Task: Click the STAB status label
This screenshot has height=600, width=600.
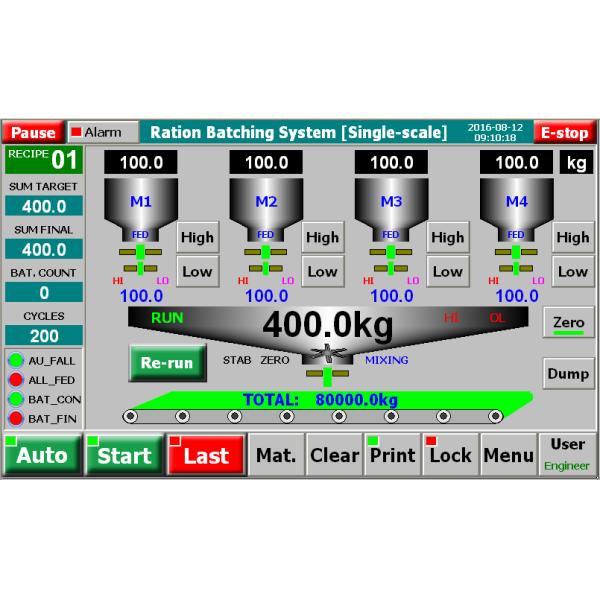Action: tap(237, 360)
